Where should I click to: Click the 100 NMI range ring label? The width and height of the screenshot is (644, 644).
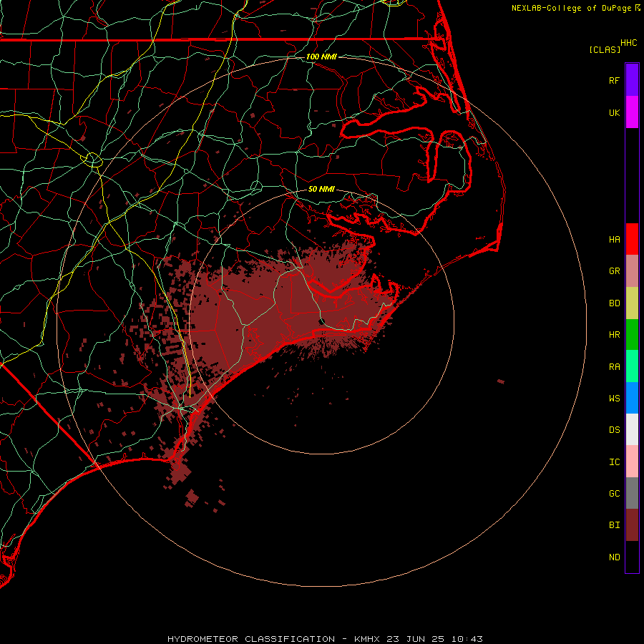coord(321,57)
